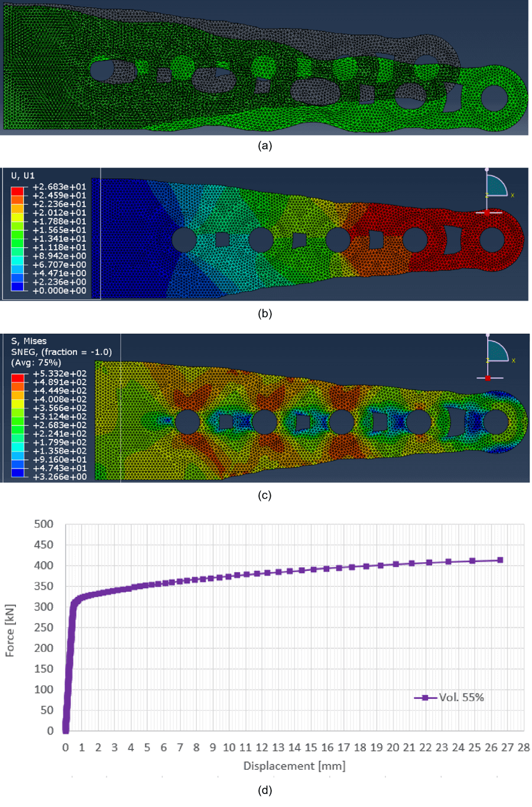This screenshot has height=807, width=532.
Task: Select subfigure label (d)
Action: point(266,790)
